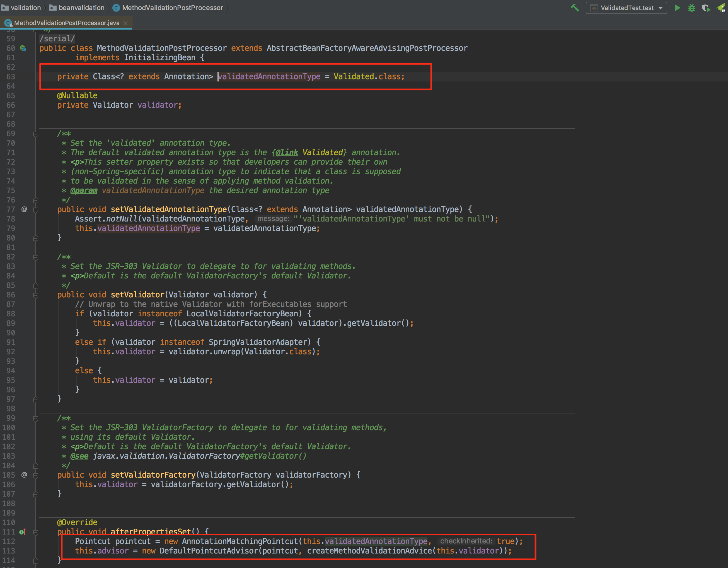Click the Validated link in the Javadoc

coord(322,152)
